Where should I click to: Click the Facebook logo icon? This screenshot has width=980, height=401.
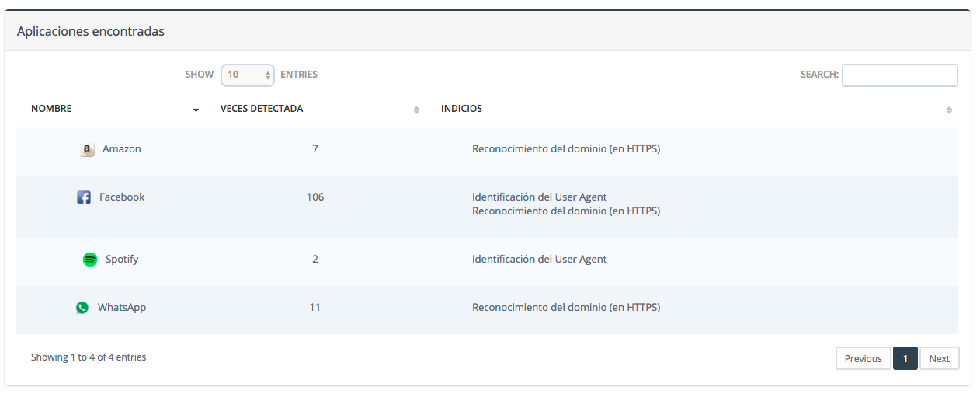point(84,197)
